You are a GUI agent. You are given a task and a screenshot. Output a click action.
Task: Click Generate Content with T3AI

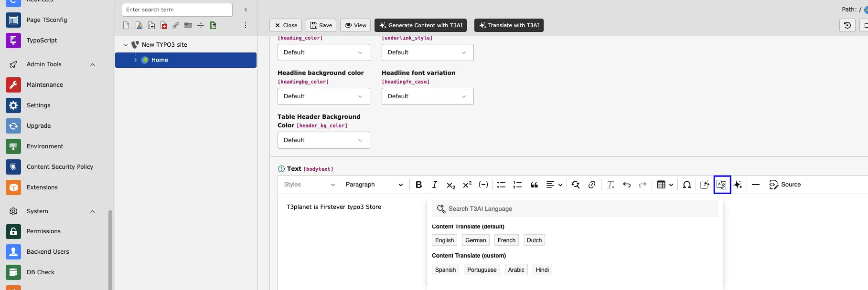pyautogui.click(x=421, y=25)
